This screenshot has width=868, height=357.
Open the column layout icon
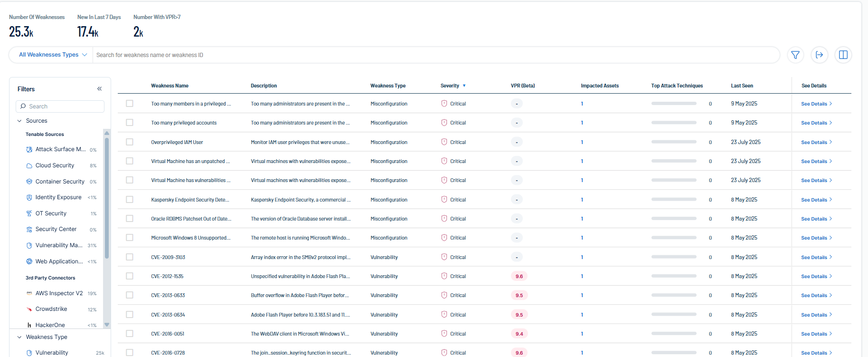843,55
